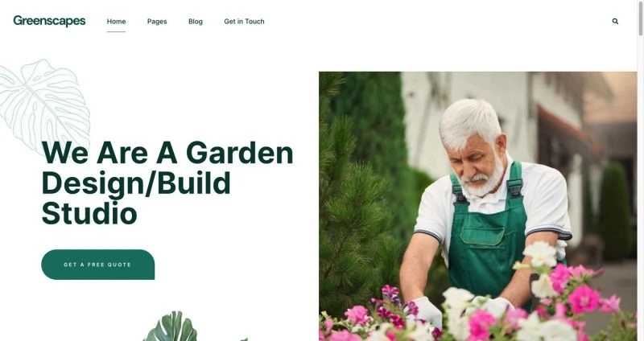Screen dimensions: 644x341
Task: Open the Pages menu
Action: click(157, 22)
